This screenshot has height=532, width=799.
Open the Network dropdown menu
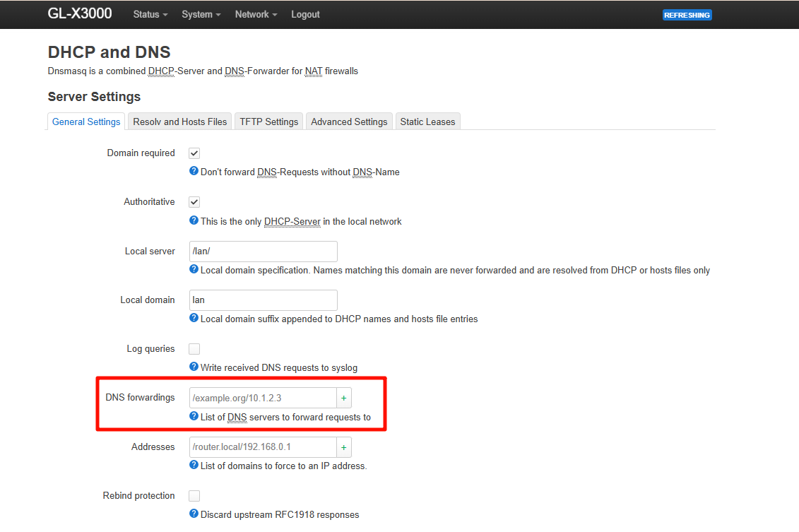tap(255, 14)
